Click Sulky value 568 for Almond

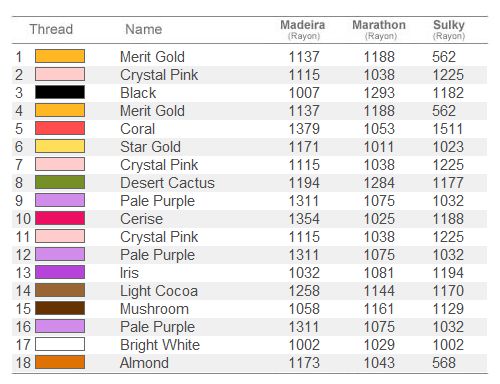(x=444, y=363)
